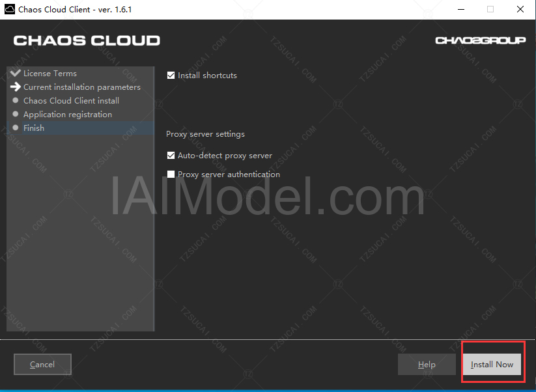Select Application registration step
536x392 pixels.
[x=68, y=115]
